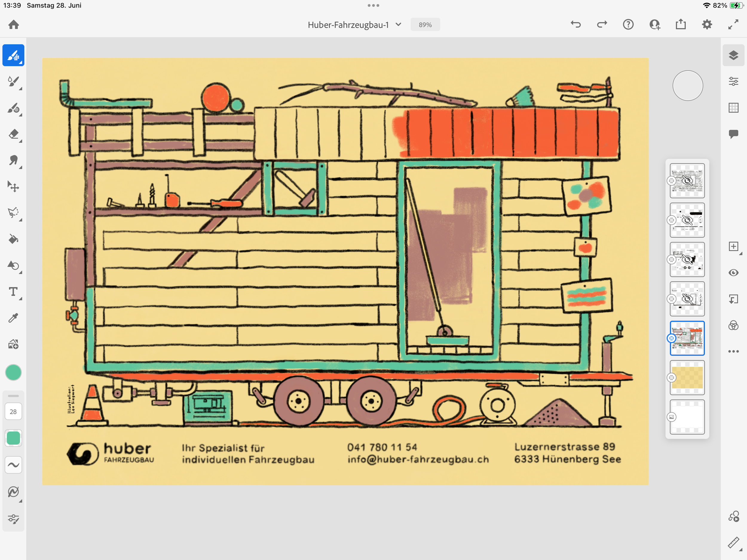Viewport: 747px width, 560px height.
Task: Open the layer properties panel
Action: 733,81
